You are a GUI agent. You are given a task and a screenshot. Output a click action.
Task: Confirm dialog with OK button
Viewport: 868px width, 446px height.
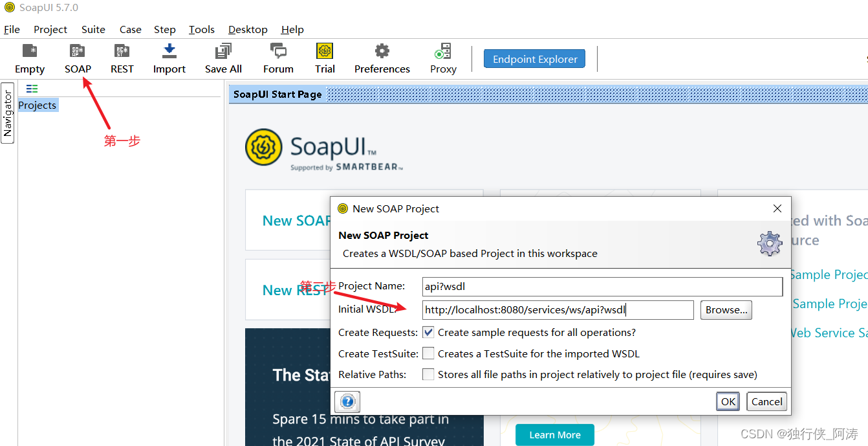click(728, 401)
